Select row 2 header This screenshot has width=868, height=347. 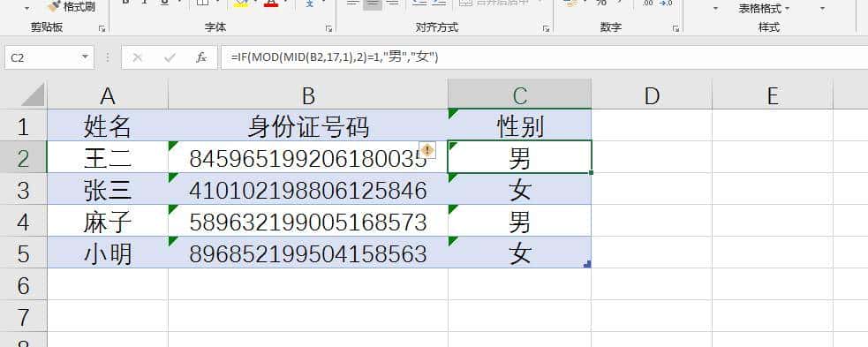pos(23,157)
